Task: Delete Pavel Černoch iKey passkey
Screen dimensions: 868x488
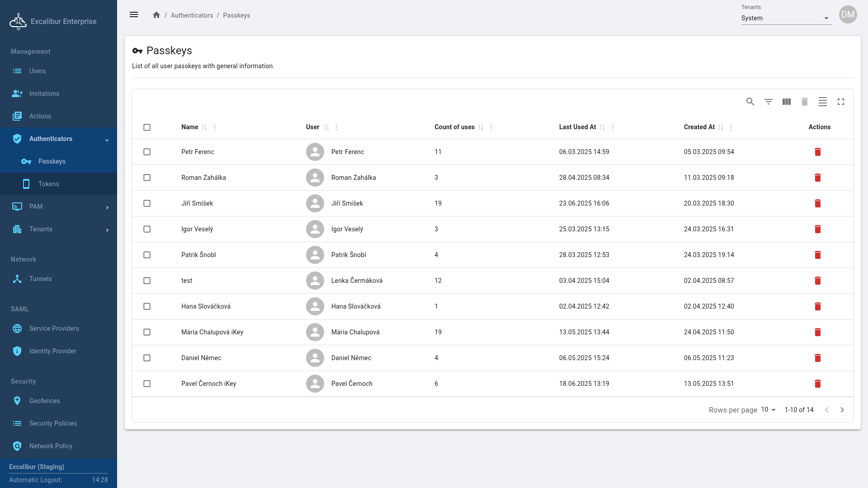Action: click(817, 384)
